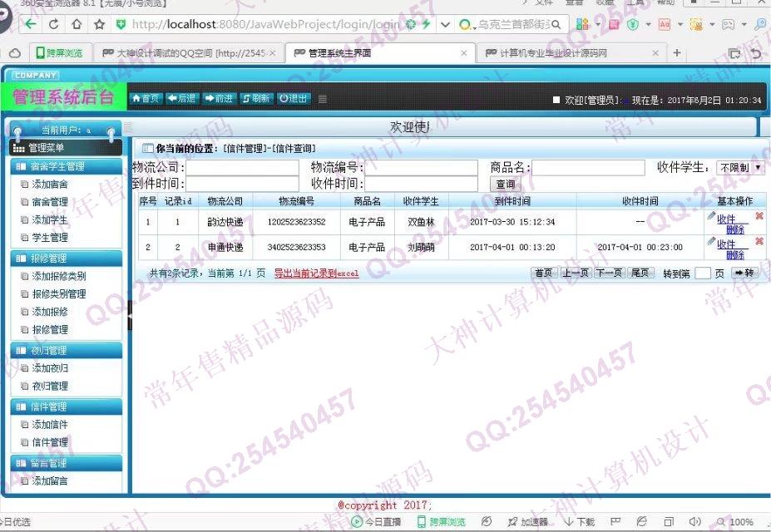Open 添加学生 in sidebar
771x532 pixels.
(50, 220)
